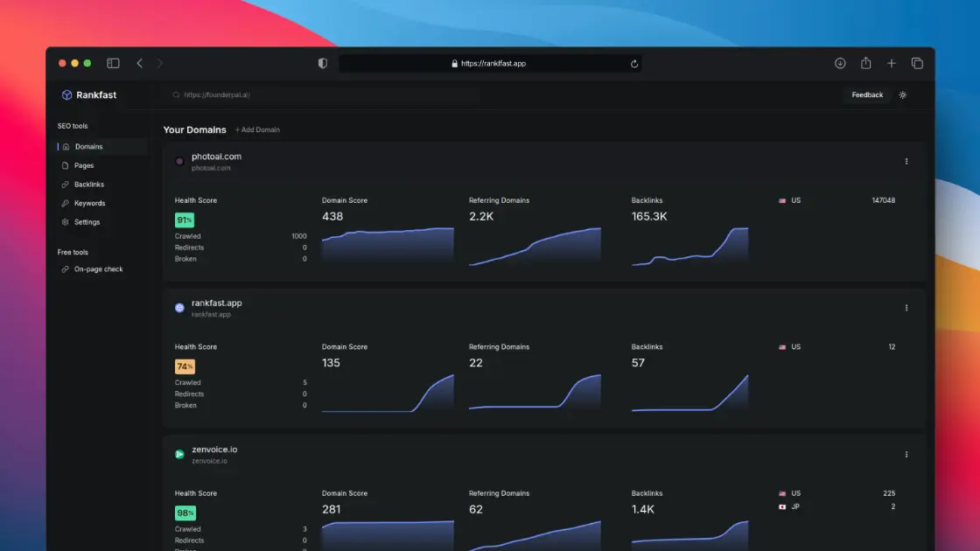Click the 147048 US traffic value
This screenshot has height=551, width=980.
point(883,200)
